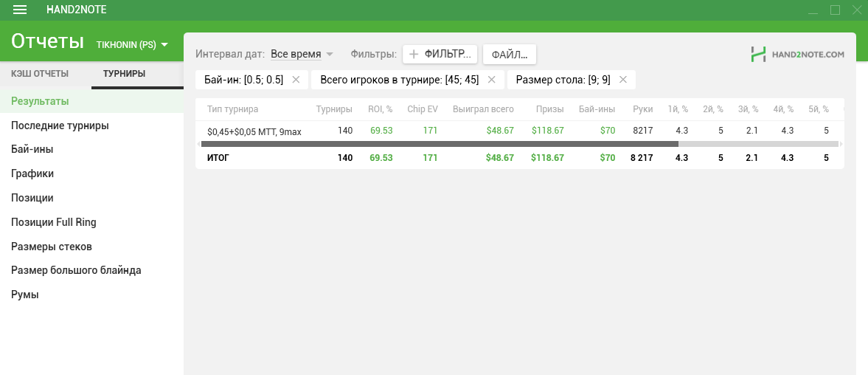Open the hamburger main menu
The height and width of the screenshot is (375, 868).
20,10
